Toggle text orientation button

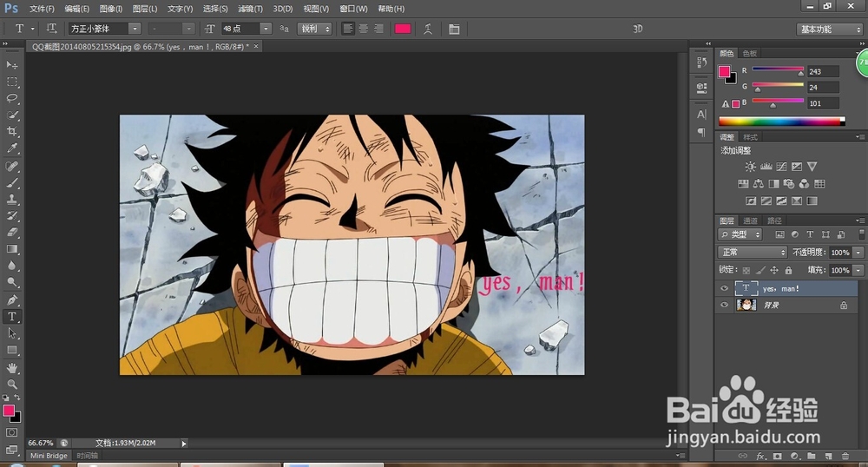coord(51,29)
